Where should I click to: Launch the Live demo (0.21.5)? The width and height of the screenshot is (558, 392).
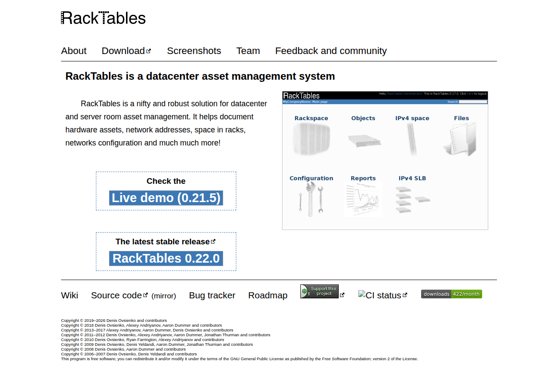166,198
